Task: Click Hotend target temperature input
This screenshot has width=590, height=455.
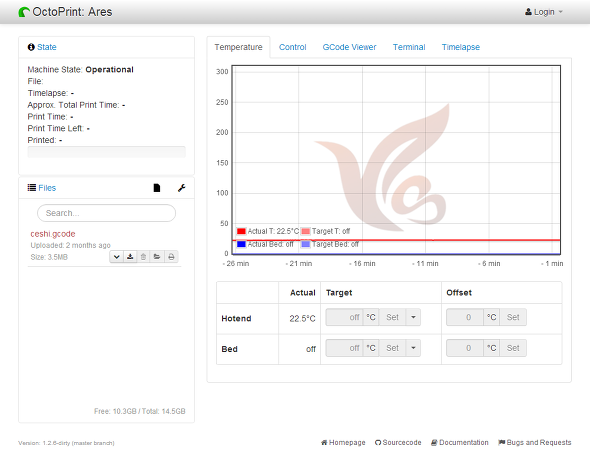Action: click(x=344, y=317)
